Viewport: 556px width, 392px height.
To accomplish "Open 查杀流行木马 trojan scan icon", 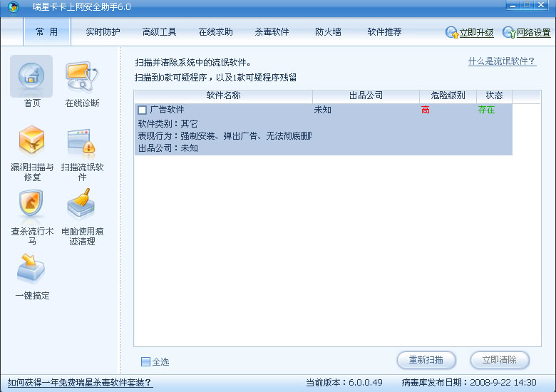I will pyautogui.click(x=31, y=203).
